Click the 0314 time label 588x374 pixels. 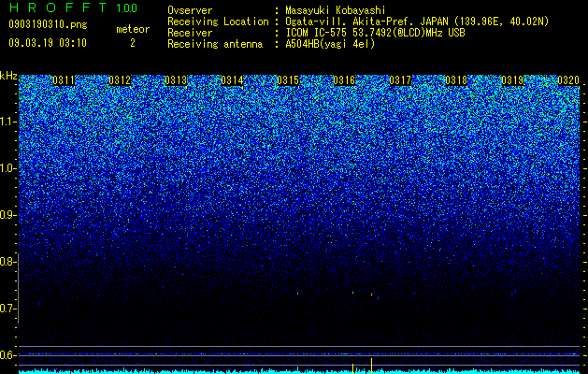(232, 80)
